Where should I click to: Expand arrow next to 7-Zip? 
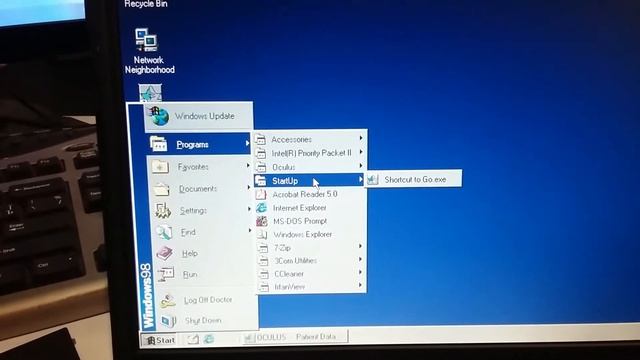pos(360,246)
